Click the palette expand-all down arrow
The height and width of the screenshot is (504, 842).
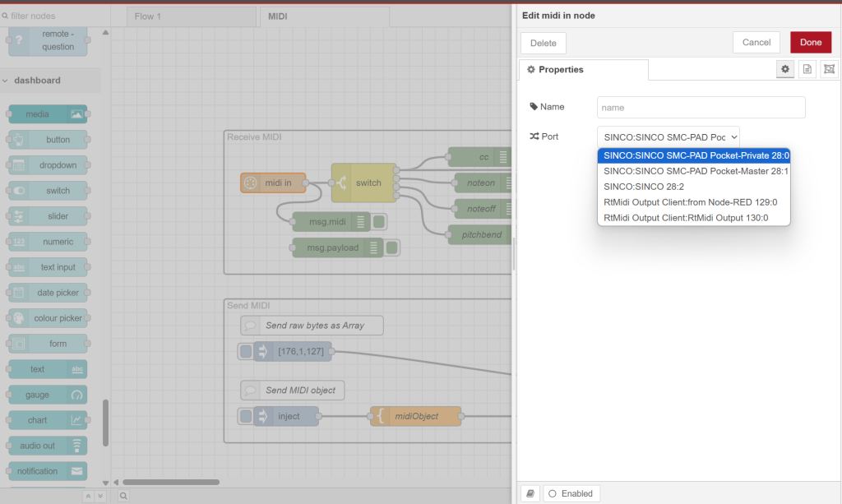[99, 496]
